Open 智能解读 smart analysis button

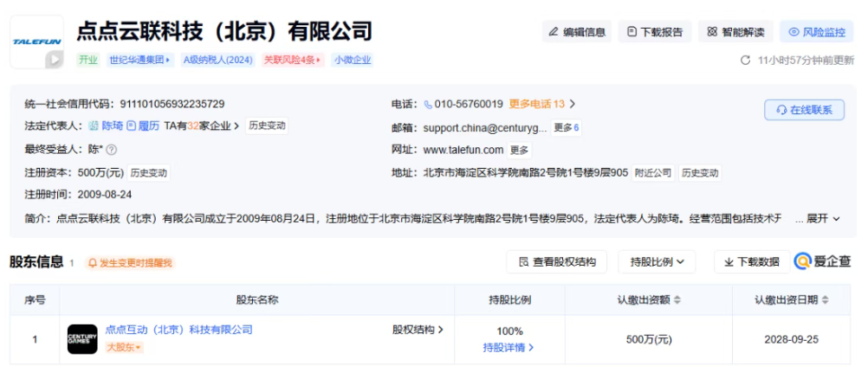[735, 32]
